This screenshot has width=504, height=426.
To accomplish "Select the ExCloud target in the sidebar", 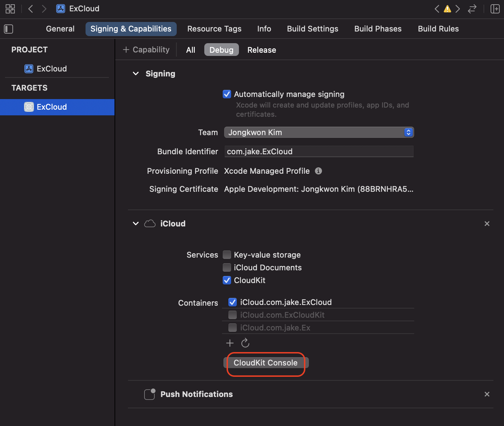I will point(57,107).
